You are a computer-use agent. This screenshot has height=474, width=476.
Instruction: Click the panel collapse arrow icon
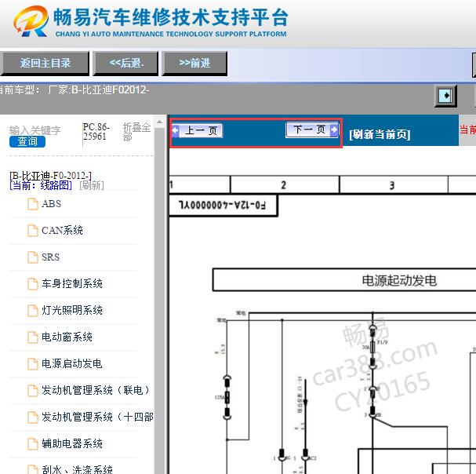coord(445,96)
